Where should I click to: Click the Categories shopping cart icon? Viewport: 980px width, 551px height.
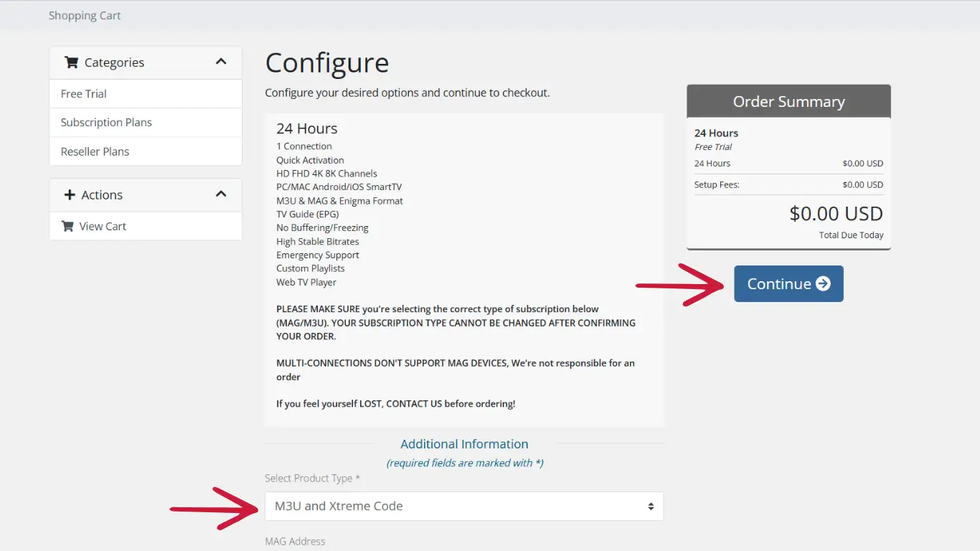click(71, 62)
